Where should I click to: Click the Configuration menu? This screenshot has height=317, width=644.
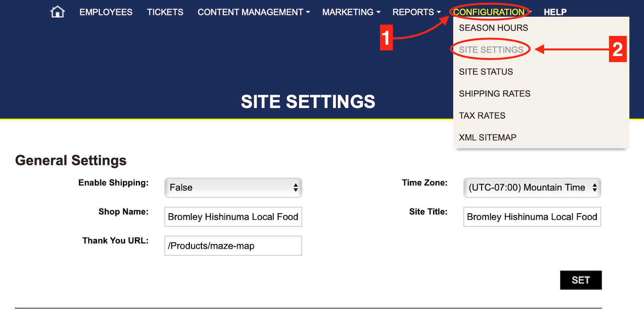489,12
